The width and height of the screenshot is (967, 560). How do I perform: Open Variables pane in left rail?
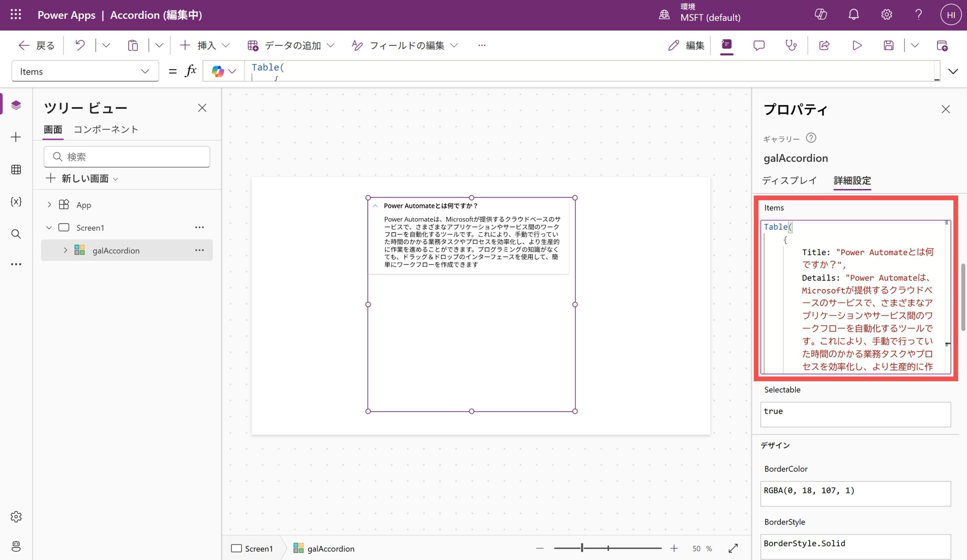[x=16, y=201]
